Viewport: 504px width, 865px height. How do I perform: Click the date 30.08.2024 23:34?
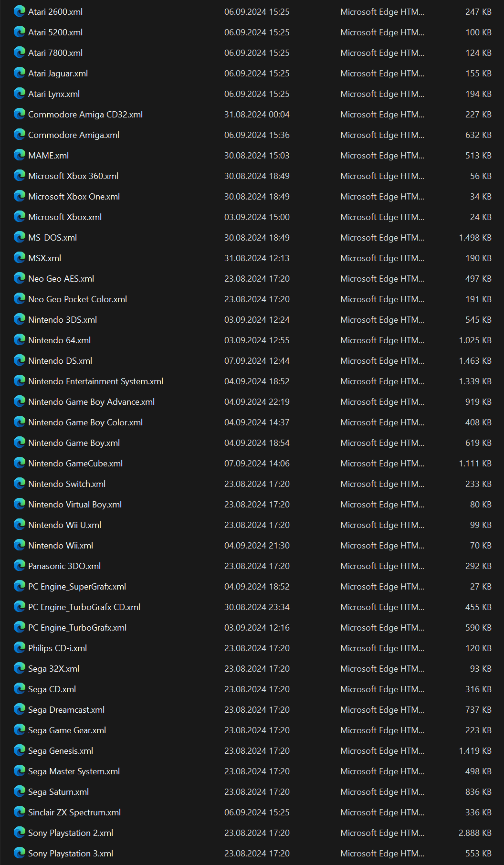pyautogui.click(x=257, y=607)
